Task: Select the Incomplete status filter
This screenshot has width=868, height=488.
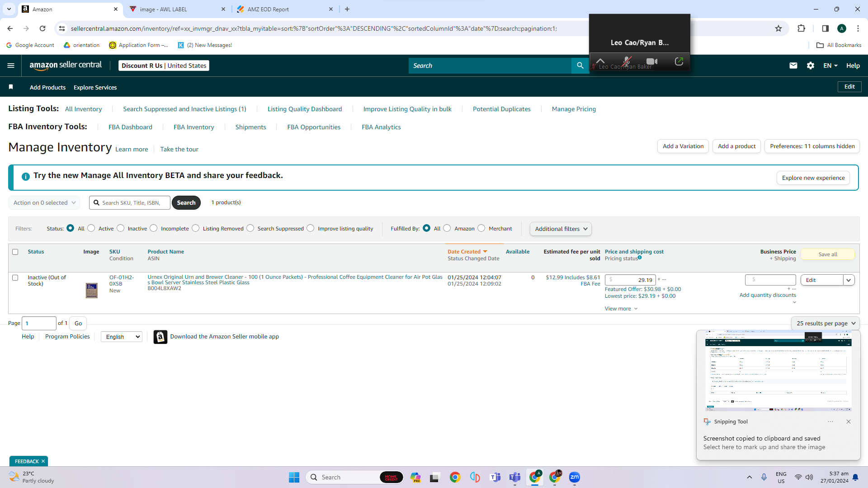Action: 154,228
